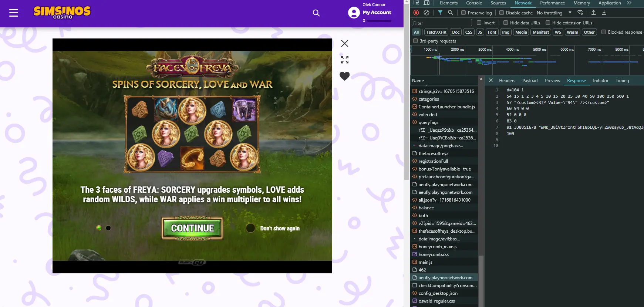Filter requests by Font type
The height and width of the screenshot is (307, 644).
point(492,32)
